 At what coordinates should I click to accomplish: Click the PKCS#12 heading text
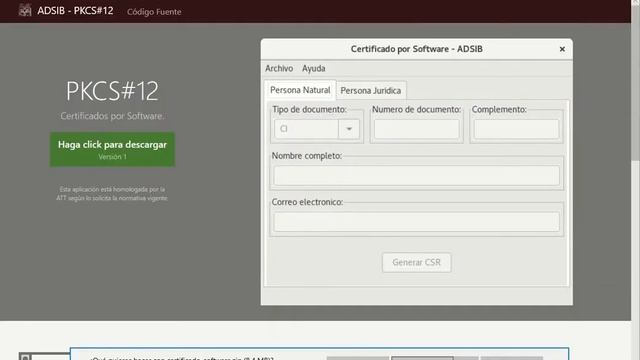[x=112, y=91]
